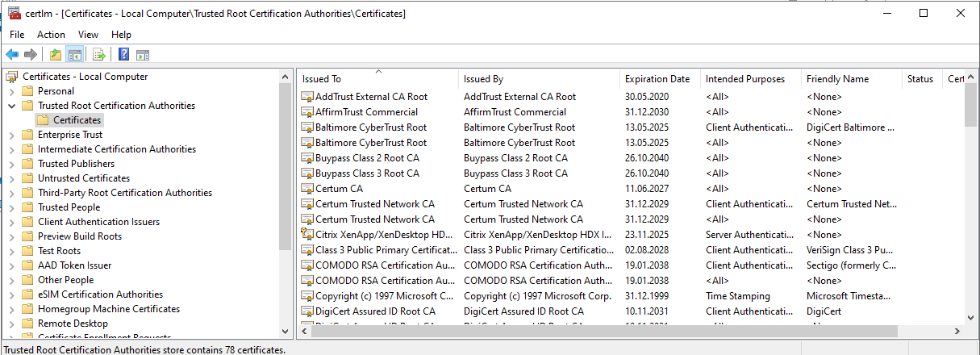Click the Remote Desktop folder icon
The height and width of the screenshot is (355, 980).
click(27, 324)
